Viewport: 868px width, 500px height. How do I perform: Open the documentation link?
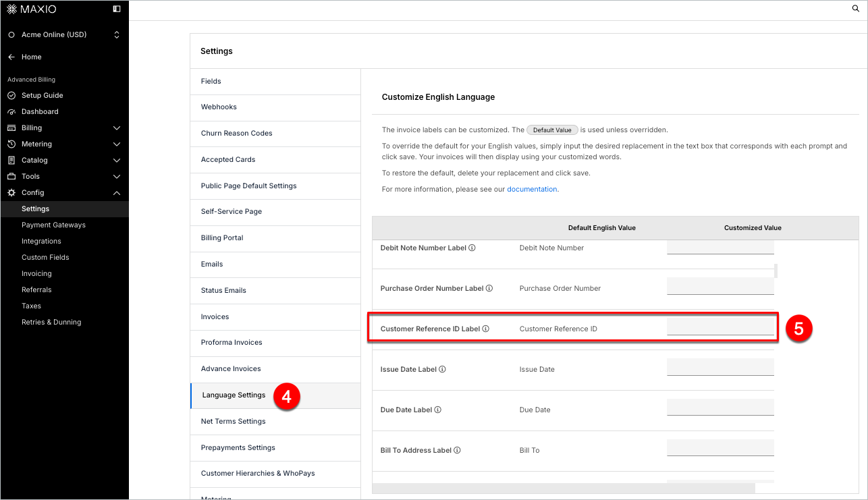coord(533,189)
